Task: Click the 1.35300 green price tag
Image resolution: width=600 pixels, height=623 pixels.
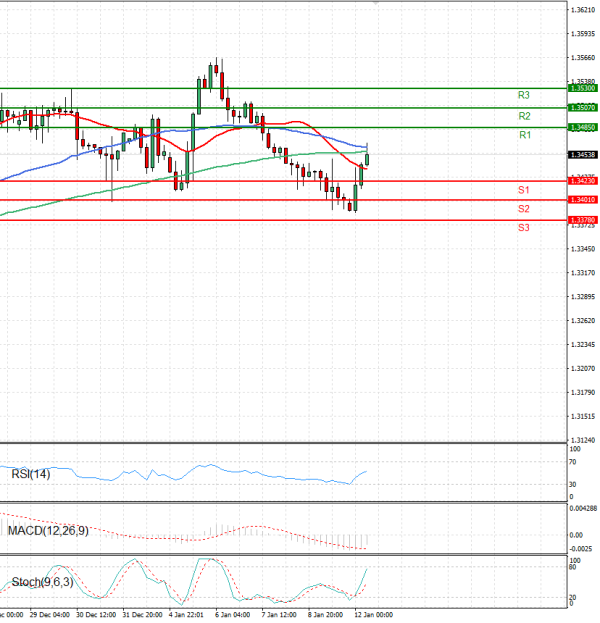Action: point(582,88)
